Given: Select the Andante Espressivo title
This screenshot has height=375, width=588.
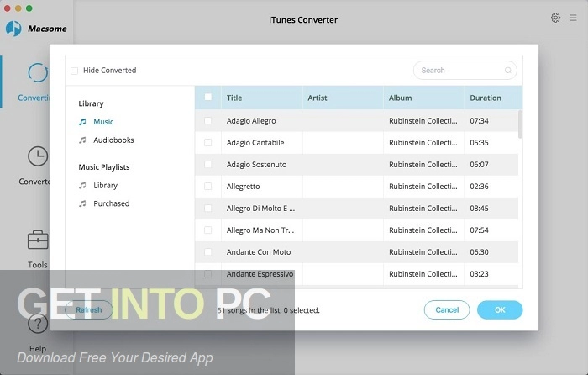Looking at the screenshot, I should (x=260, y=274).
